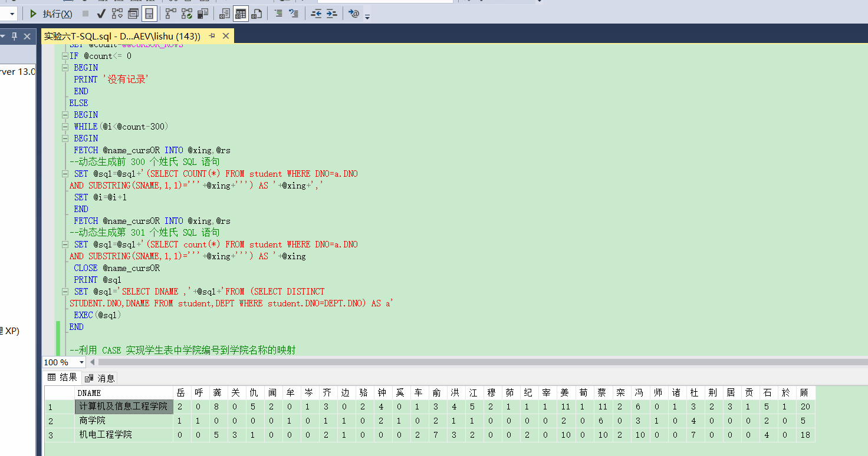This screenshot has height=456, width=868.
Task: Click the PRINT @sql code line
Action: tap(97, 280)
